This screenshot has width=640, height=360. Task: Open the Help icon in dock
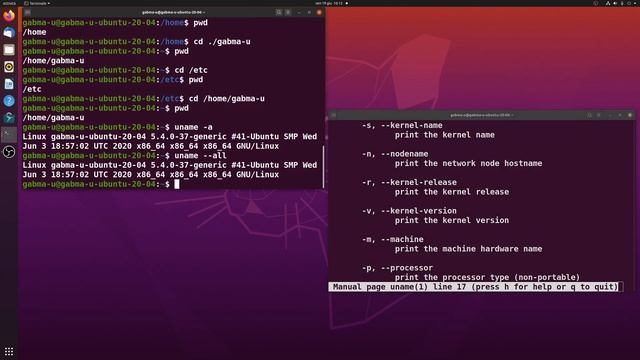(9, 101)
